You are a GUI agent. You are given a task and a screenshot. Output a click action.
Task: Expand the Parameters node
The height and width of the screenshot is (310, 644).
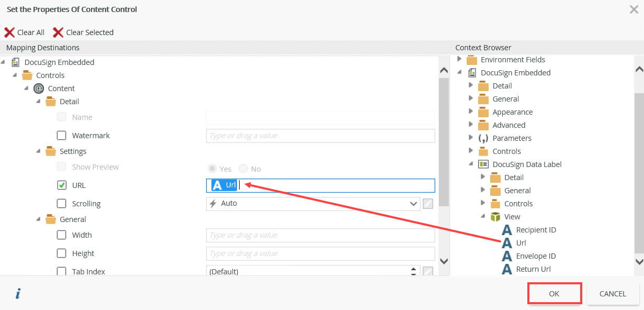(x=471, y=137)
